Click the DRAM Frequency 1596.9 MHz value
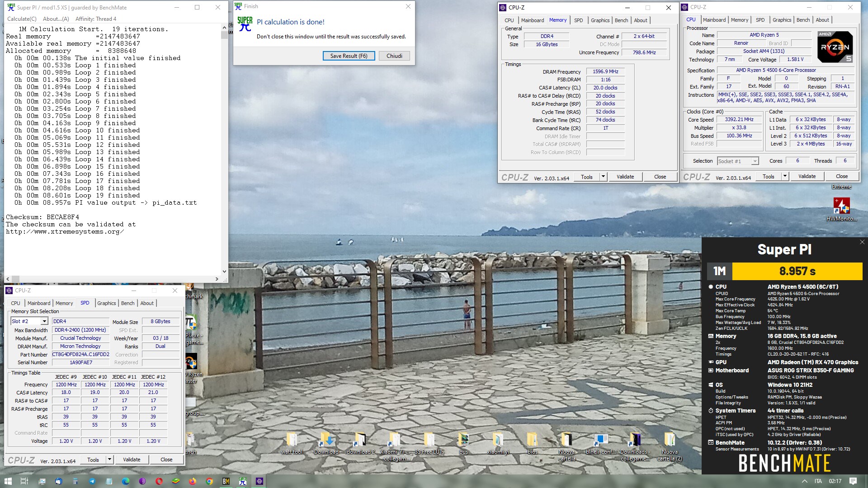Viewport: 868px width, 488px height. [605, 71]
